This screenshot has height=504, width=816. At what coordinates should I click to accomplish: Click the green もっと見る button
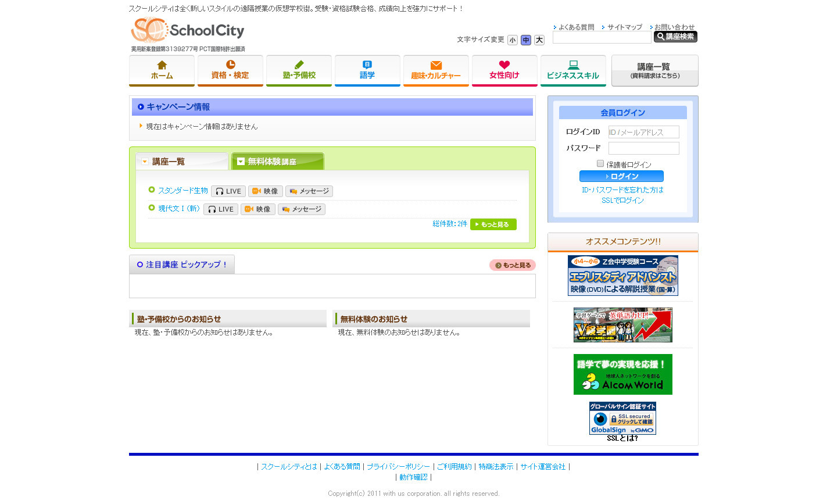coord(493,224)
